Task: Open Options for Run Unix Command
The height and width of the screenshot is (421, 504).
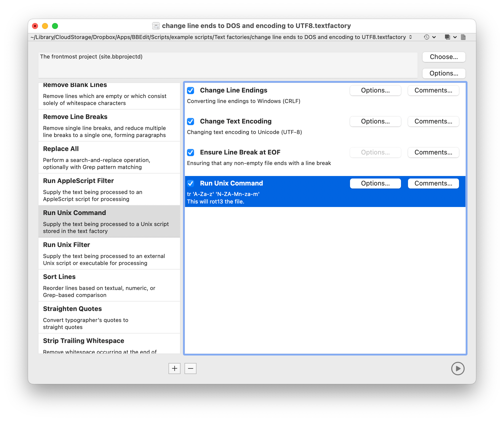Action: click(375, 183)
